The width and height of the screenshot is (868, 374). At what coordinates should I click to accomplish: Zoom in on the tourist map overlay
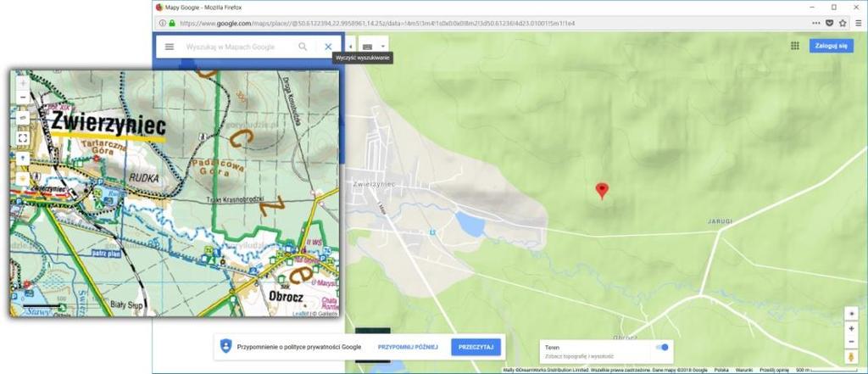[x=23, y=83]
